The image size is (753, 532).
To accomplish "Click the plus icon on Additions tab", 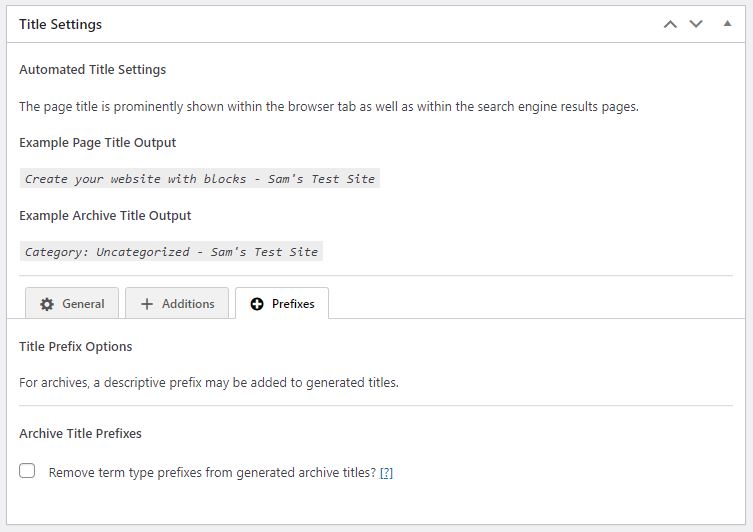I will tap(147, 304).
